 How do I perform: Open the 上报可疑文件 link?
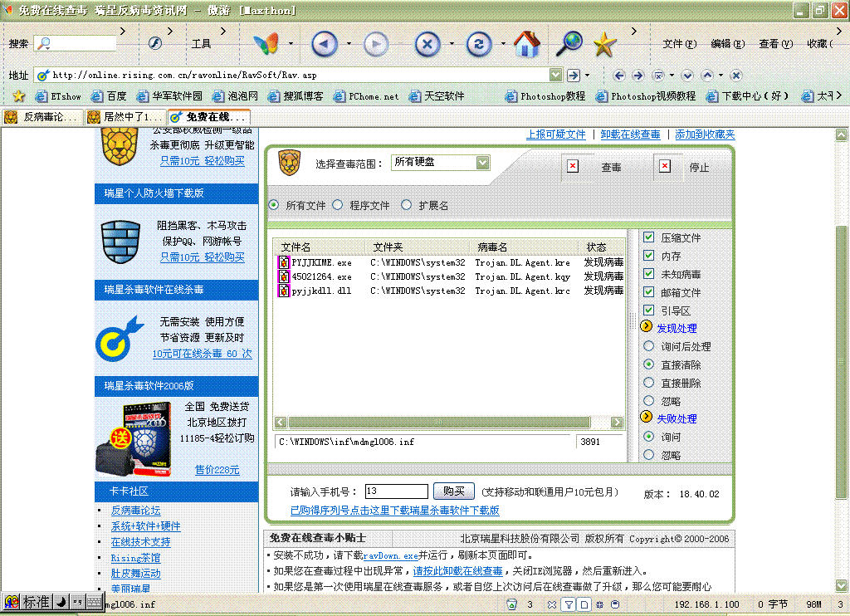pos(555,134)
